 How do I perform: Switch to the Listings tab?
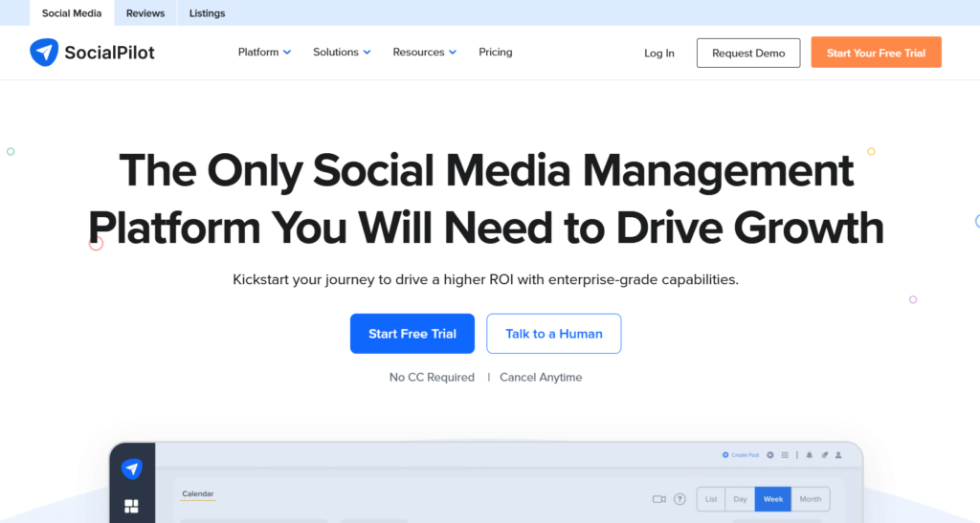(x=207, y=13)
